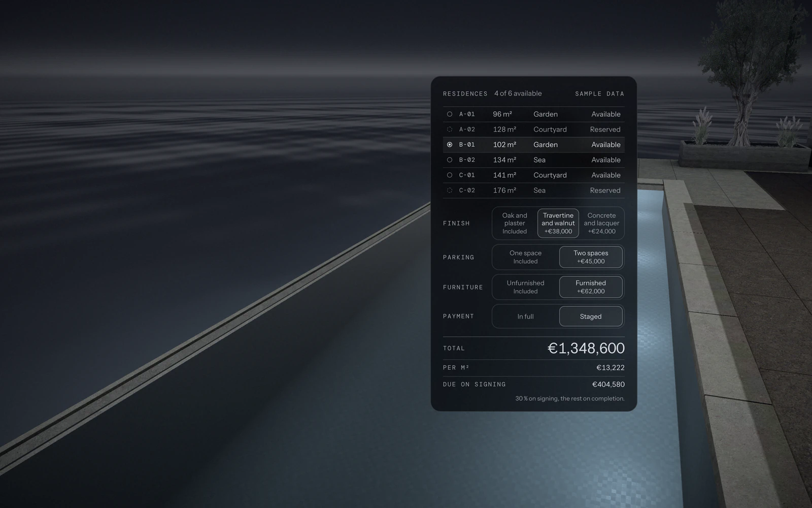Select the C-01 residence radio button
The image size is (812, 508).
[450, 175]
